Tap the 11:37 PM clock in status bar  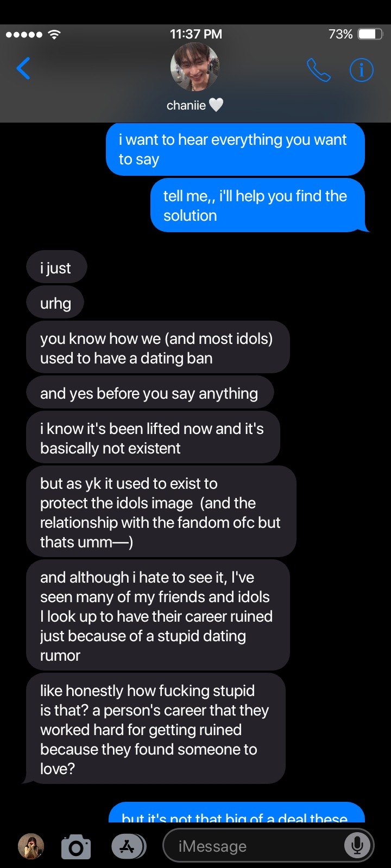tap(195, 34)
